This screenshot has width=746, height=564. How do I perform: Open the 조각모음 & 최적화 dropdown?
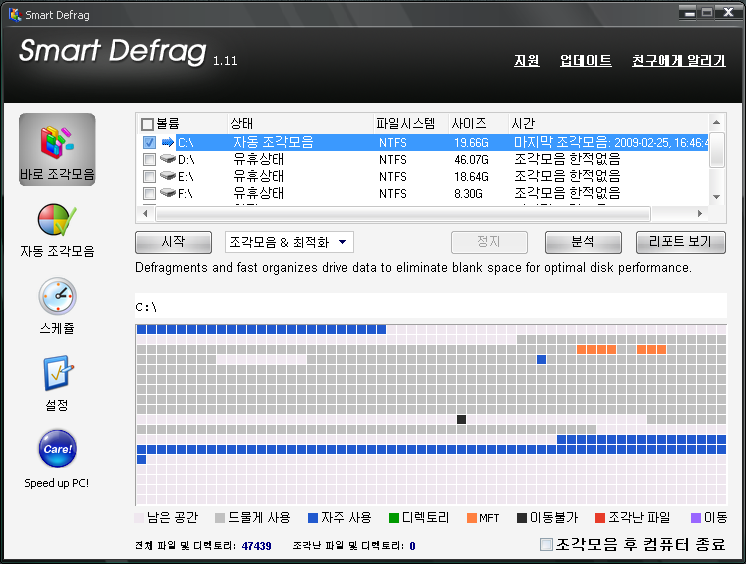(x=289, y=242)
